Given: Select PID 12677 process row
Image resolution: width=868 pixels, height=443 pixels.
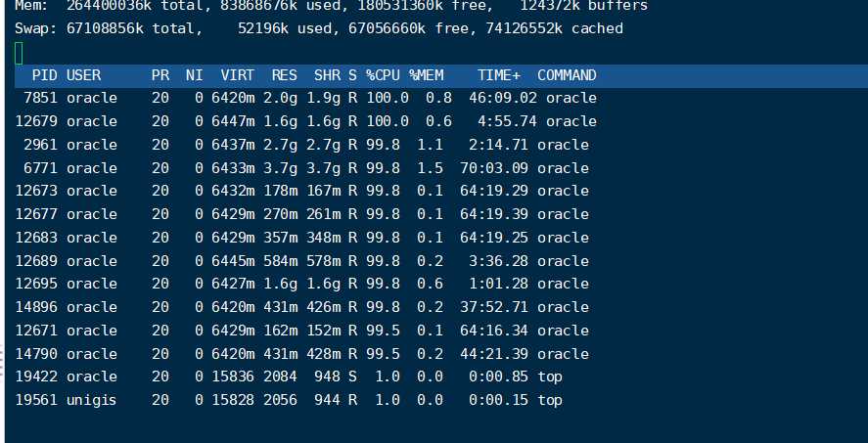Looking at the screenshot, I should (301, 214).
